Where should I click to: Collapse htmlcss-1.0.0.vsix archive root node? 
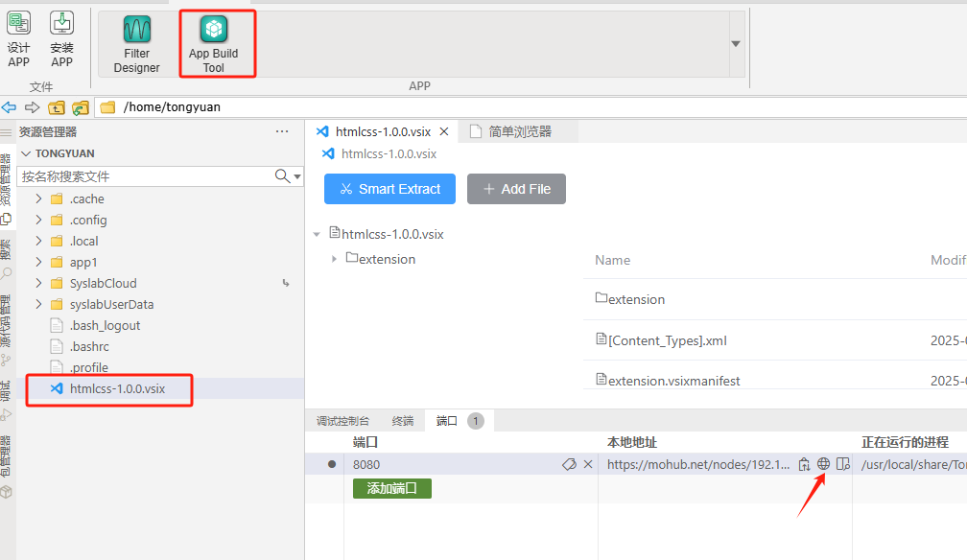tap(317, 234)
